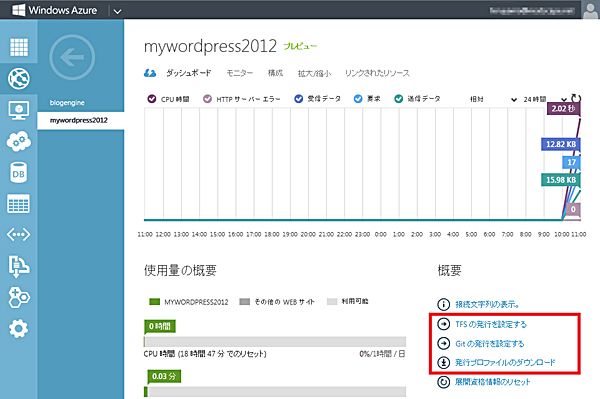The image size is (600, 399).
Task: Open the TFS の発行を設定する link
Action: point(491,324)
